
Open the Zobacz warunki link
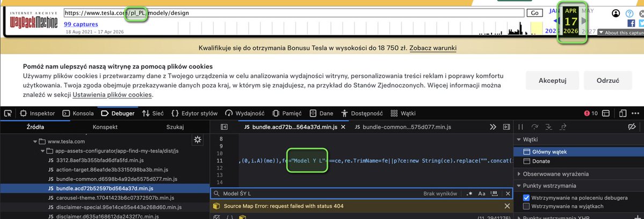[433, 48]
